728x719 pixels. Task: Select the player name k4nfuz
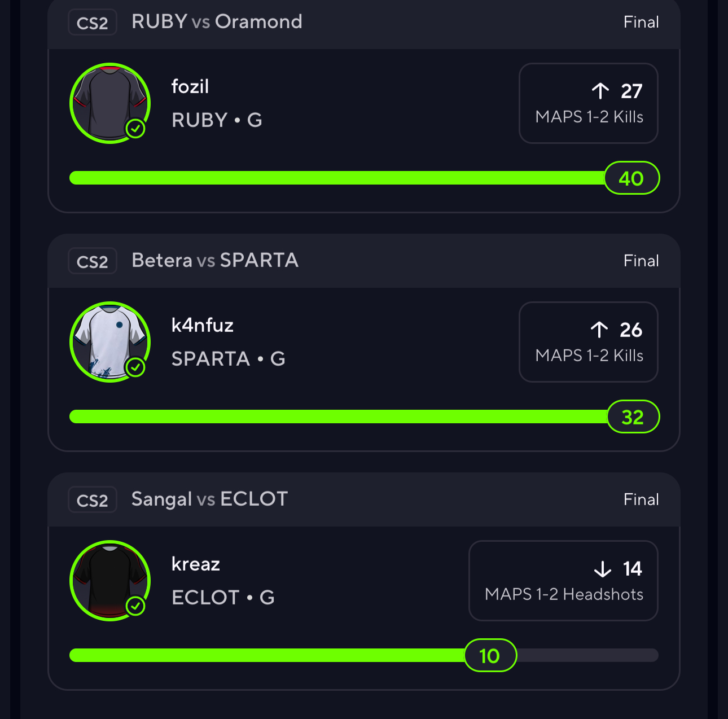(203, 326)
